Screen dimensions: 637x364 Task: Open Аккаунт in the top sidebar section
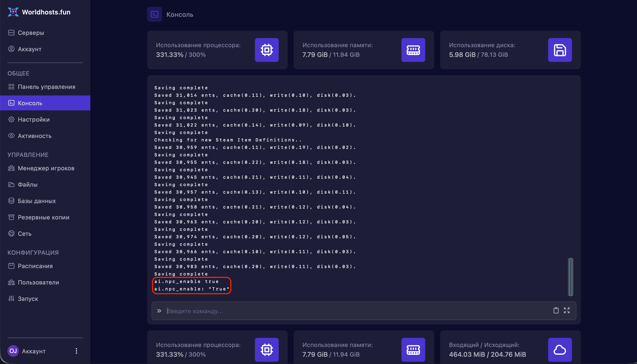coord(45,49)
